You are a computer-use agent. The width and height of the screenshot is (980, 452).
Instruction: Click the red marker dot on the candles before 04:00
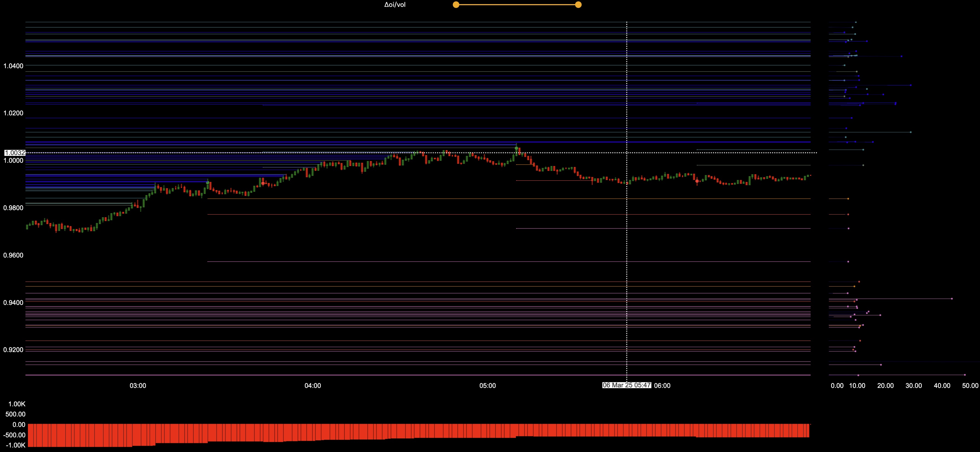(x=263, y=183)
